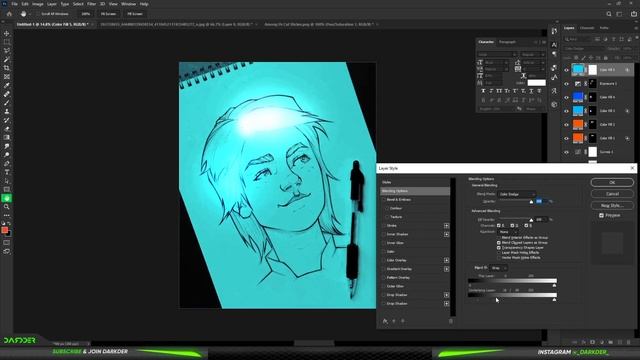Select the Eyedropper tool
Screen dimensions: 640x360
7,85
